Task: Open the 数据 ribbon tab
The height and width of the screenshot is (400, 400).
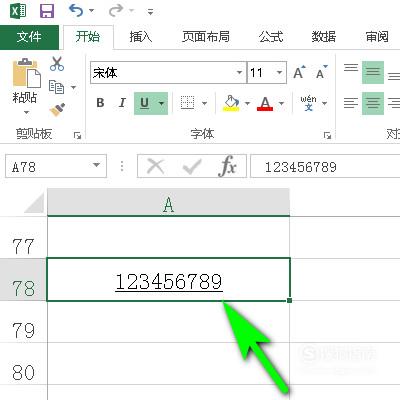Action: (324, 37)
